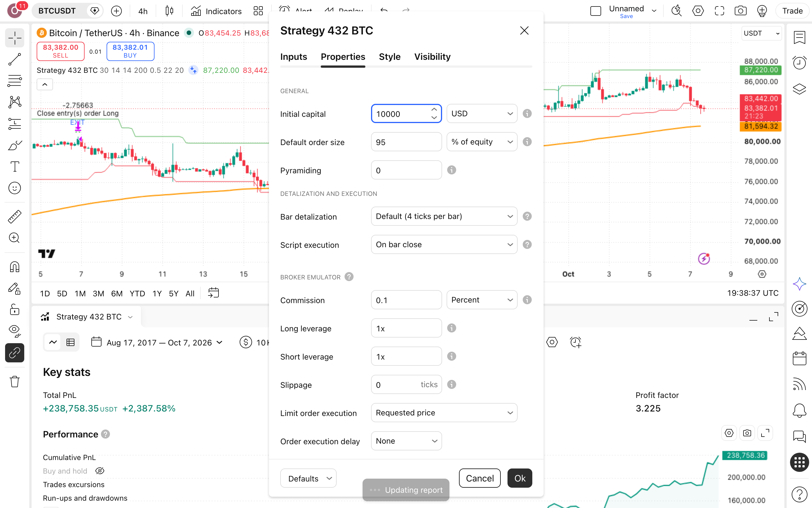Click the Cancel button
This screenshot has height=508, width=812.
(480, 478)
